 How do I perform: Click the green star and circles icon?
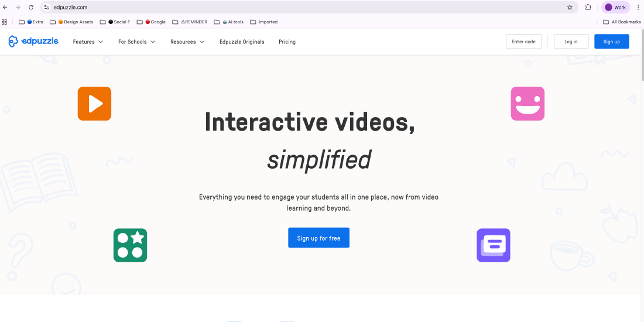[x=130, y=245]
